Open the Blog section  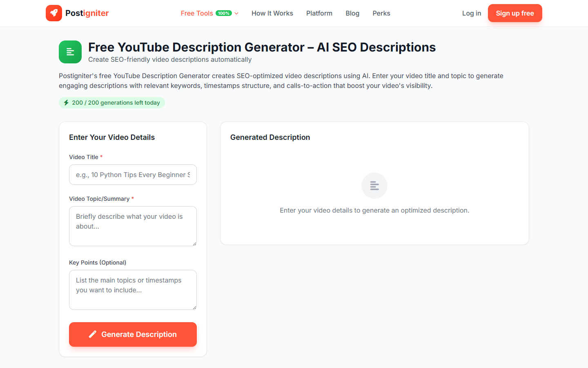pyautogui.click(x=352, y=13)
